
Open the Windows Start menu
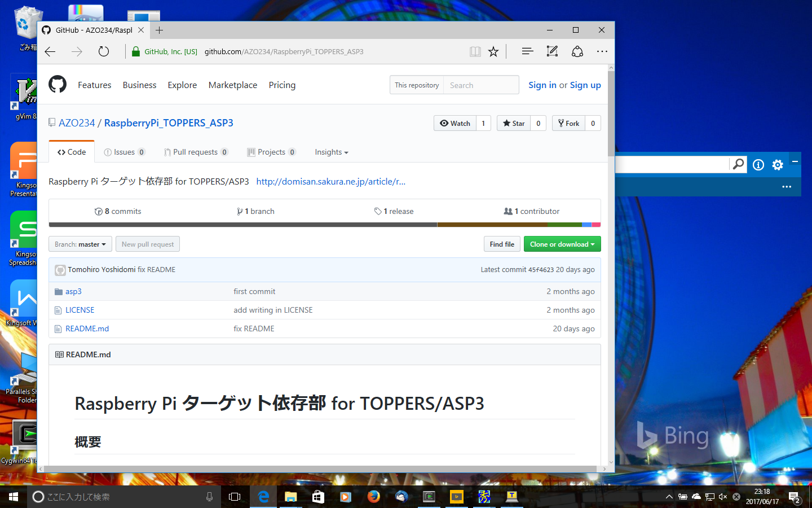14,497
